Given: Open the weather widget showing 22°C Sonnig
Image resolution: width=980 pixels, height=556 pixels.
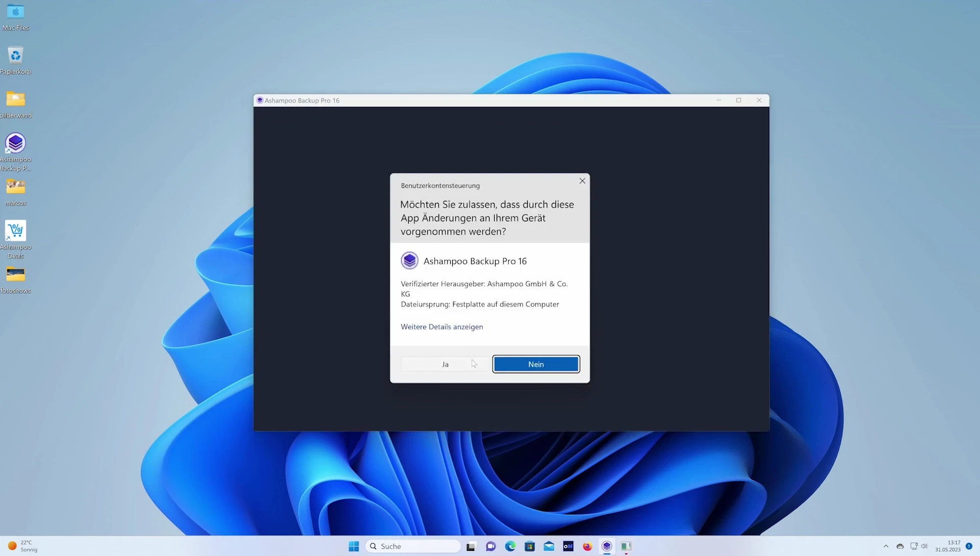Looking at the screenshot, I should tap(23, 546).
